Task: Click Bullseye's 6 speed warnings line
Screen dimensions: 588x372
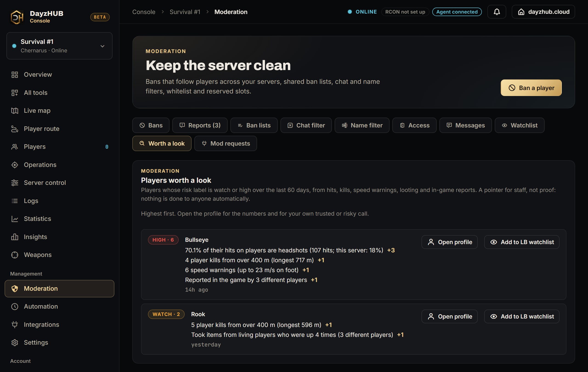Action: point(247,270)
